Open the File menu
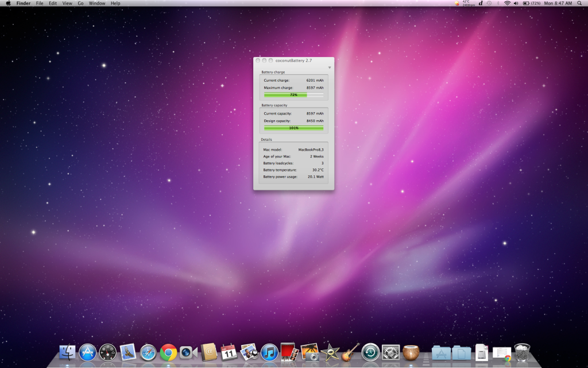 tap(40, 3)
